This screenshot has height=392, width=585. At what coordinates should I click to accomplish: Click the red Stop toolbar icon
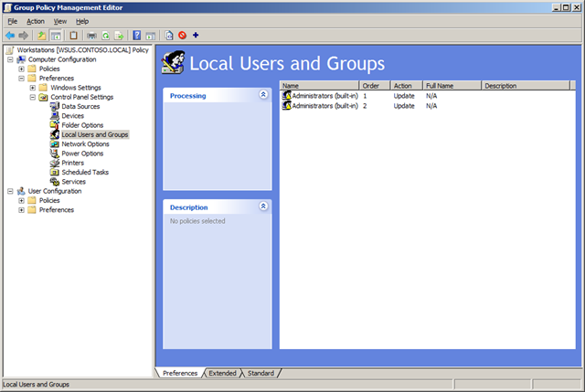pos(183,35)
